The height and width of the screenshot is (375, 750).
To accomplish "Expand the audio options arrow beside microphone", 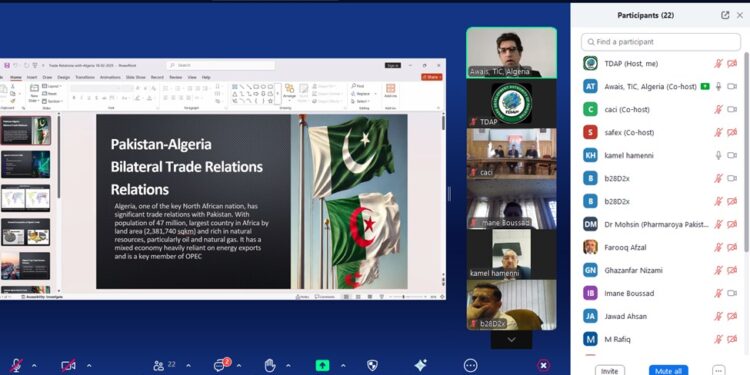I will tap(34, 366).
